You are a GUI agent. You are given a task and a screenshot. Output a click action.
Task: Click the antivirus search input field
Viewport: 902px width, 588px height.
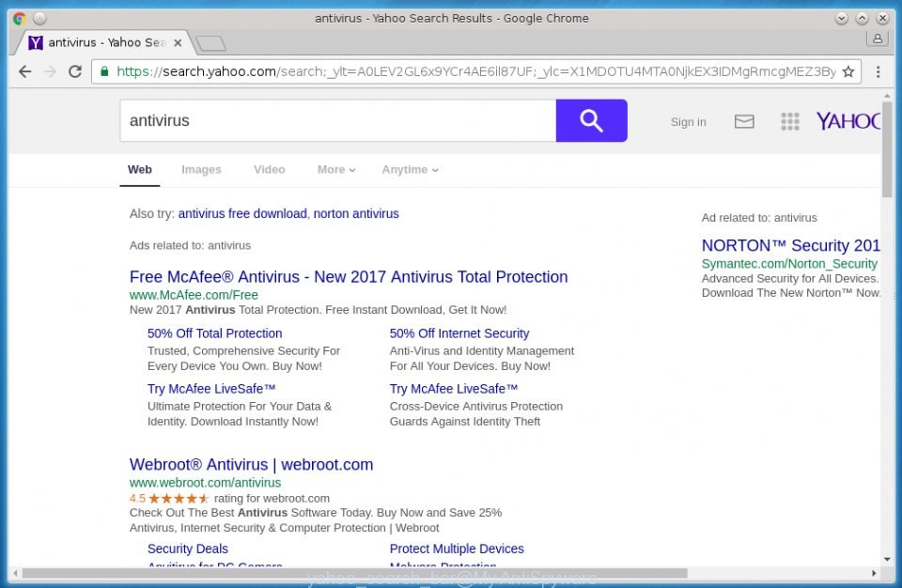[x=338, y=120]
